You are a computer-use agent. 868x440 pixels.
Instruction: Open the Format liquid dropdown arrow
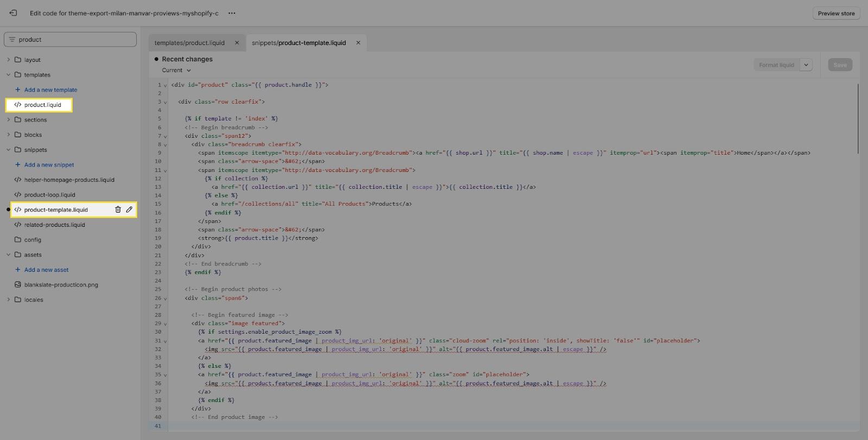click(806, 65)
